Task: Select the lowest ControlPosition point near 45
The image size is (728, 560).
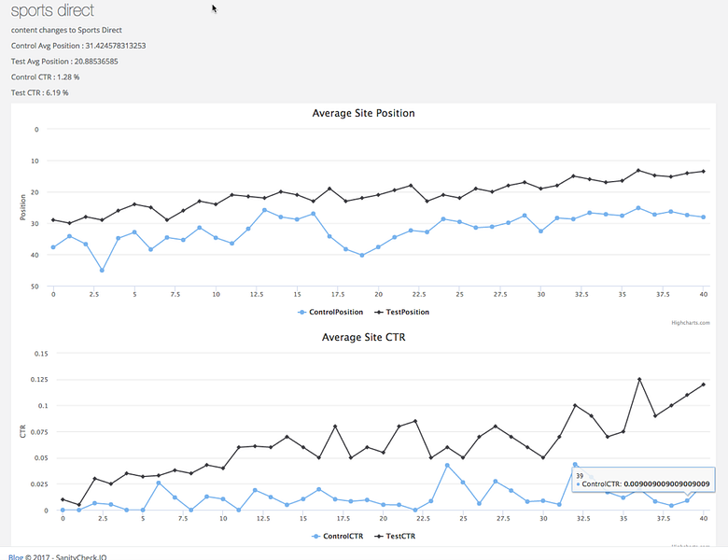Action: point(102,271)
